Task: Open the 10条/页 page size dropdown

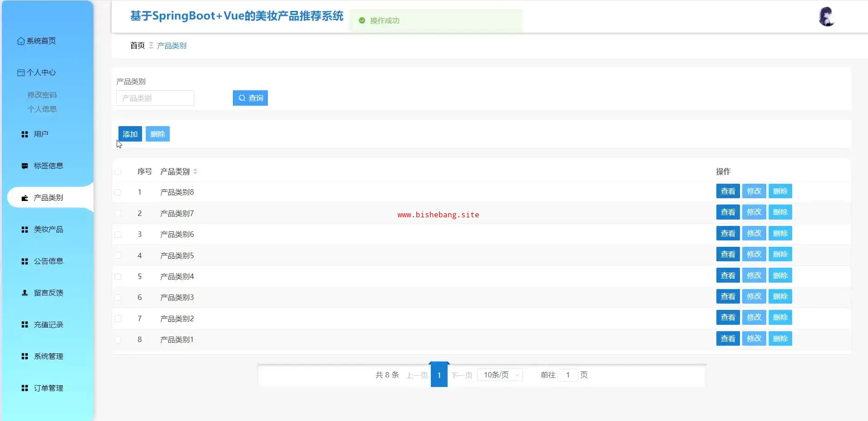Action: tap(500, 375)
